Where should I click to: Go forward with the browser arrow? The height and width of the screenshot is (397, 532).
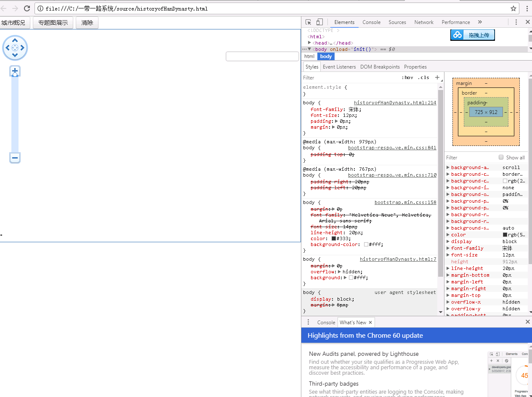15,8
